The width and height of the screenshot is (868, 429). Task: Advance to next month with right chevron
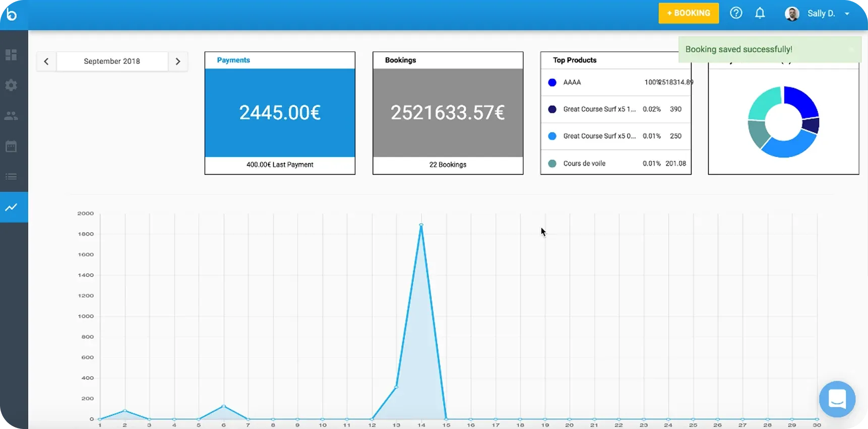177,61
